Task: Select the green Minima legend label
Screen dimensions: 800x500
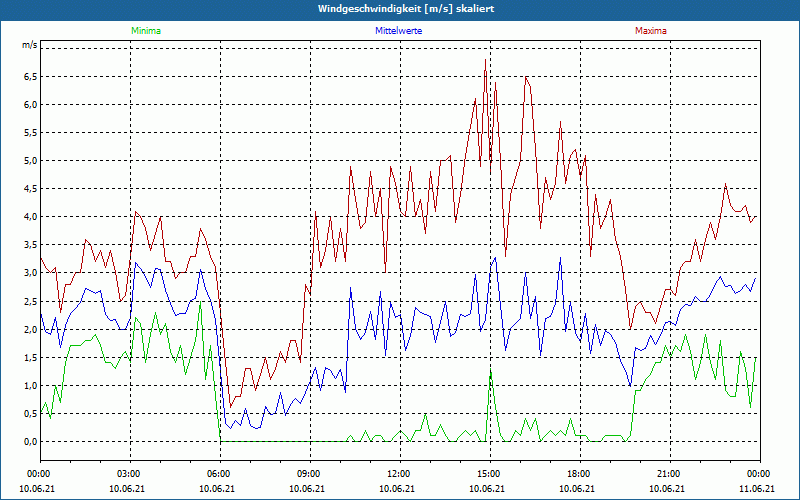Action: (x=146, y=31)
